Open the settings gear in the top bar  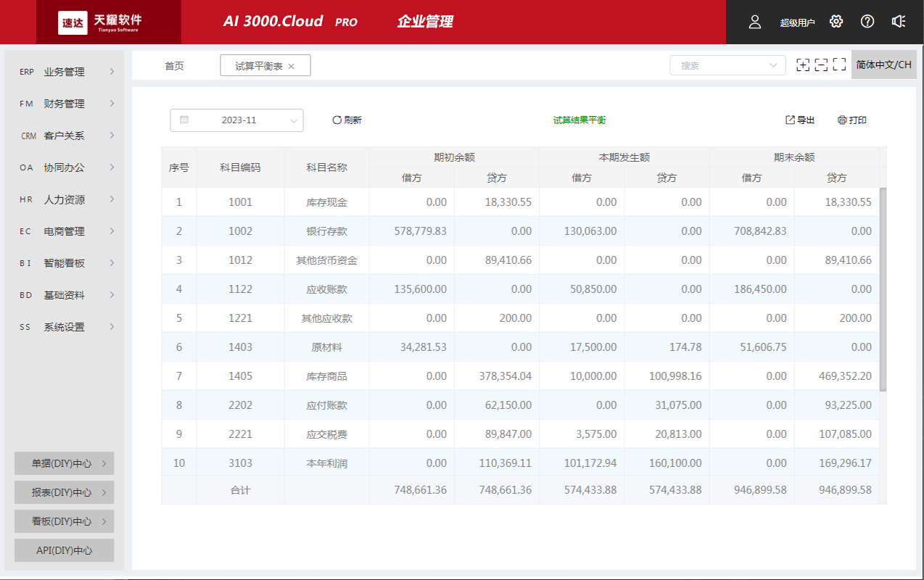[836, 22]
